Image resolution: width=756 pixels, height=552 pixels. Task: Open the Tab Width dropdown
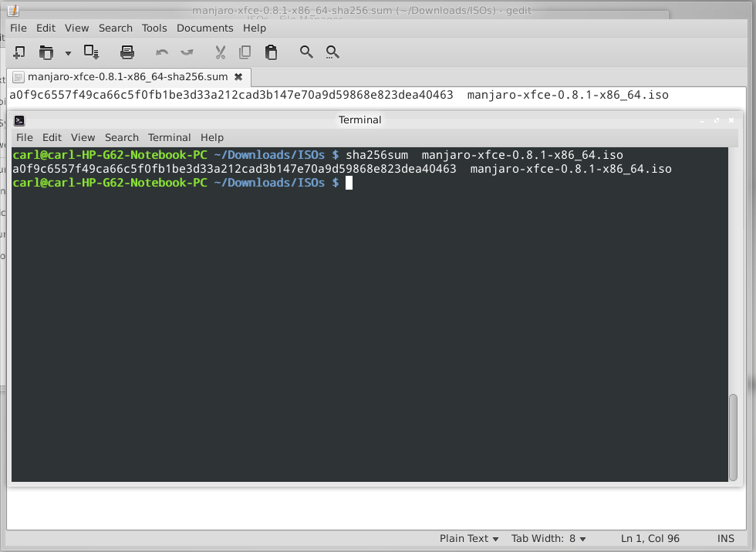(548, 538)
